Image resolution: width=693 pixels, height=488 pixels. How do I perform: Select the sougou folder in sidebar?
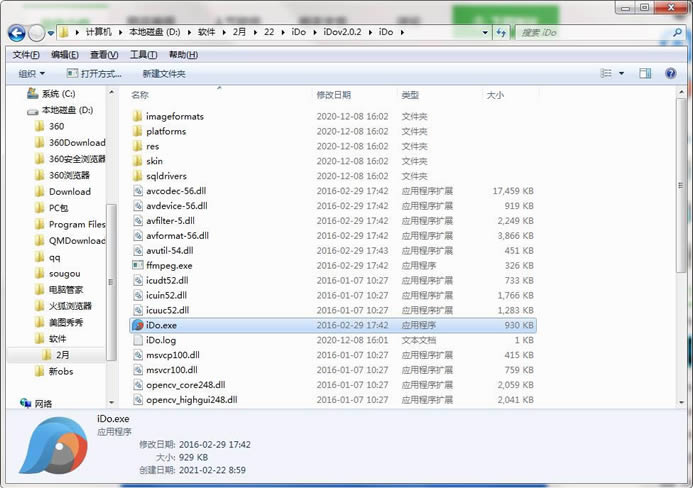click(57, 274)
